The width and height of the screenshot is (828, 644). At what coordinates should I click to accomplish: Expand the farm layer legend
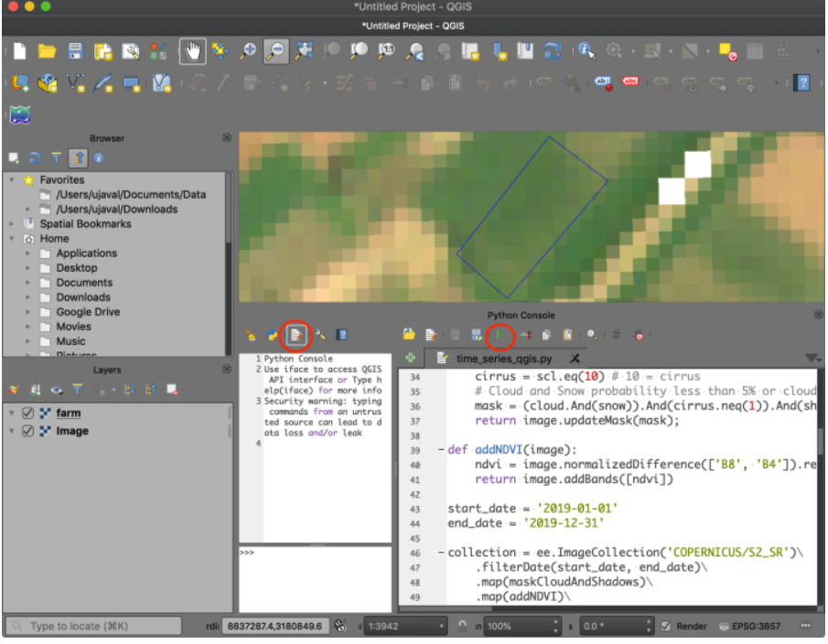pyautogui.click(x=12, y=413)
